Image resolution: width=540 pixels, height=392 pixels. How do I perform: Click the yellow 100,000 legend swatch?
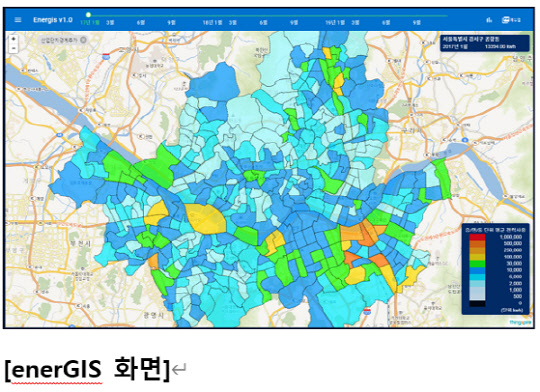click(x=477, y=257)
